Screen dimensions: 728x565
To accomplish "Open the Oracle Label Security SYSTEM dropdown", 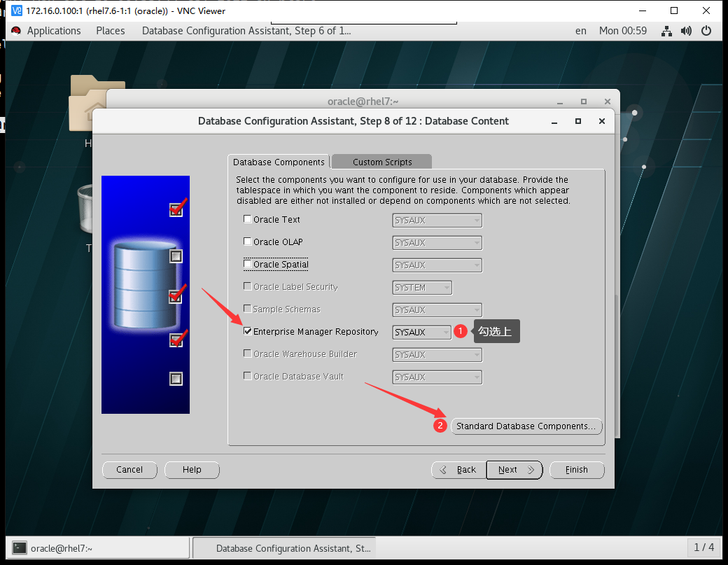I will [x=422, y=287].
